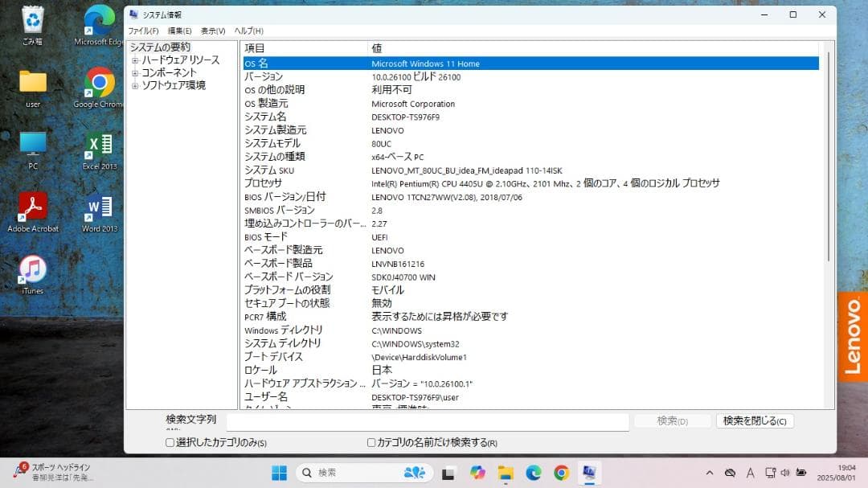Select the OS 製造元 row
The image size is (868, 488).
pyautogui.click(x=531, y=104)
